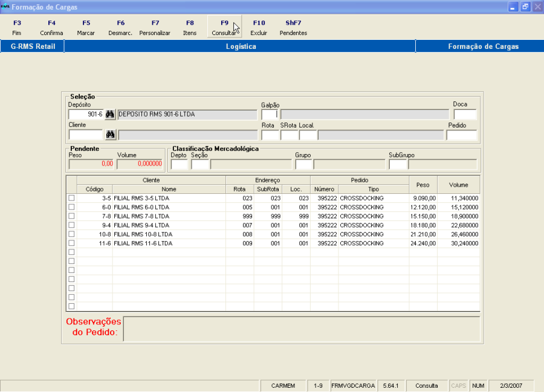Image resolution: width=544 pixels, height=392 pixels.
Task: Click the Peso column header
Action: point(423,185)
